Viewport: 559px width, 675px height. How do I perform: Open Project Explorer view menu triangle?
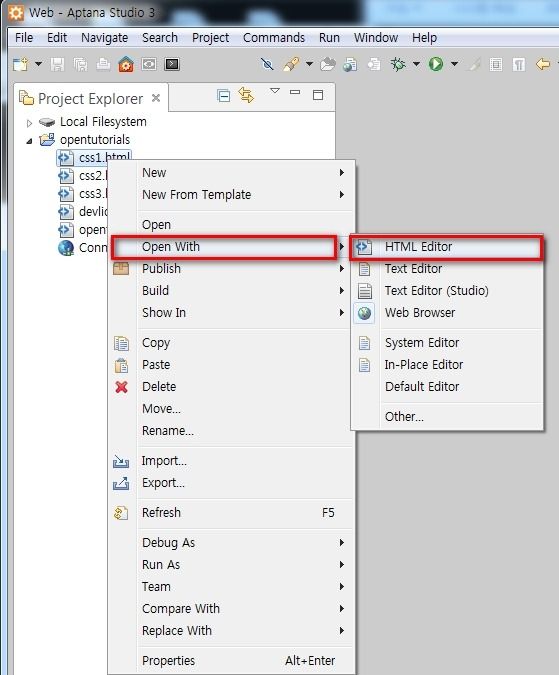[275, 91]
